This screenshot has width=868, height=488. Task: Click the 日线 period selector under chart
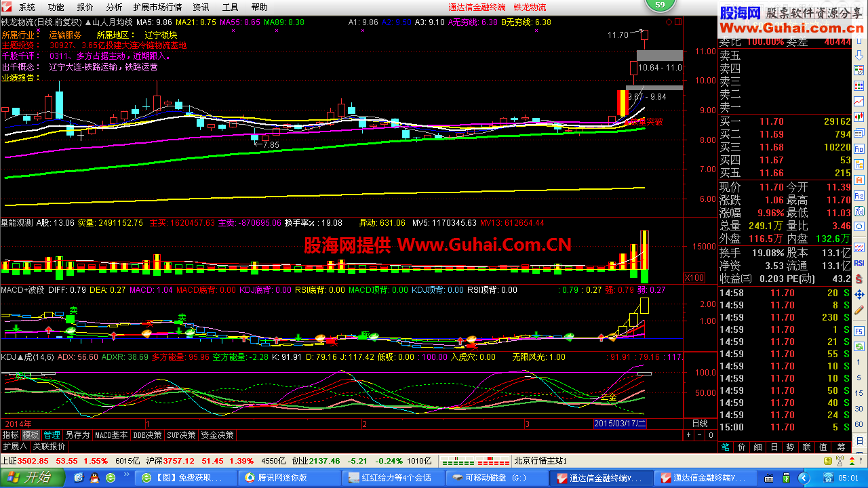tap(699, 423)
